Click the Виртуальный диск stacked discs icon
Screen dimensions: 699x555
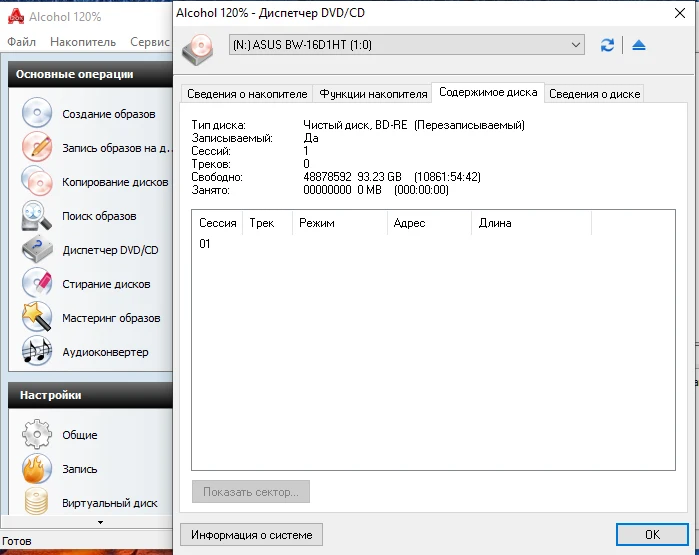(37, 501)
